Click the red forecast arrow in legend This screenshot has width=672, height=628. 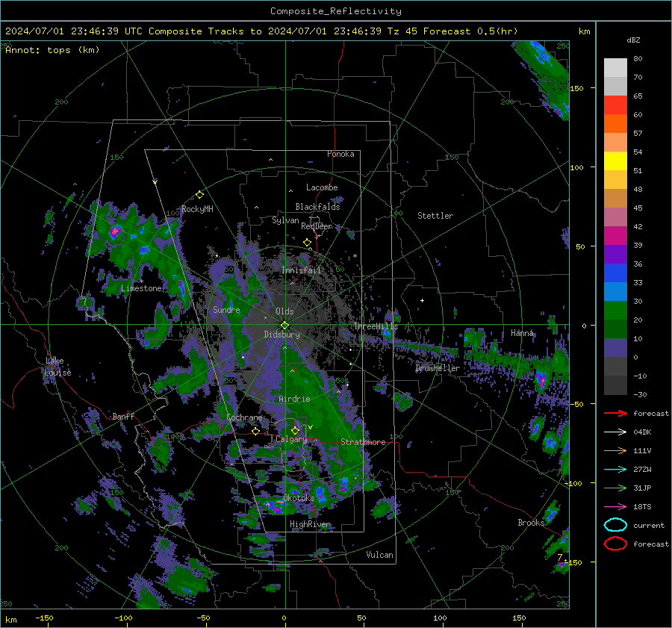click(x=615, y=413)
